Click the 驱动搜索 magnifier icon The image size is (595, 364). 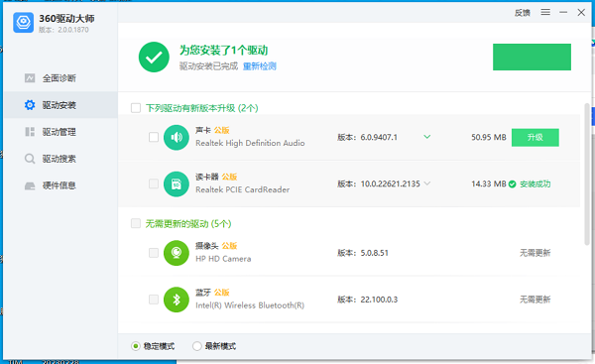(30, 159)
